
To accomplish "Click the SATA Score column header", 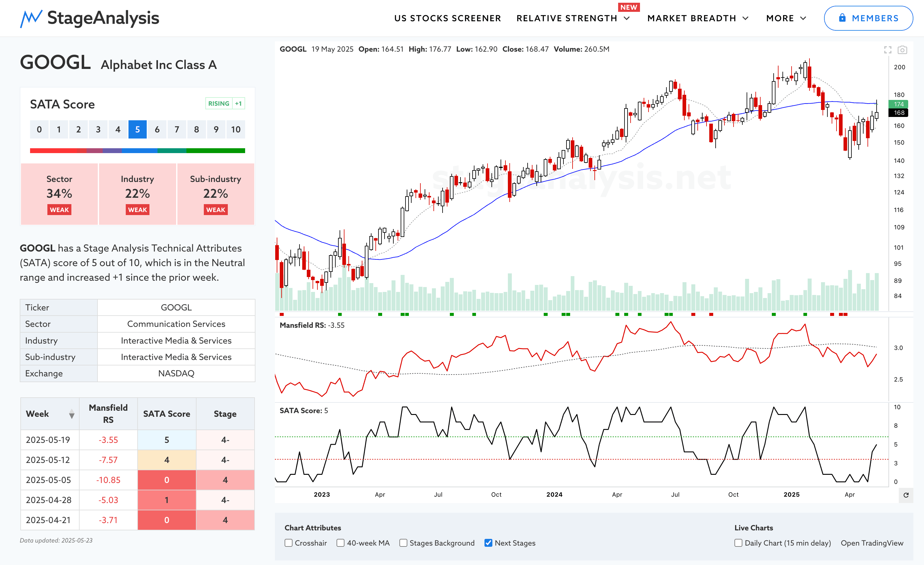I will point(167,414).
